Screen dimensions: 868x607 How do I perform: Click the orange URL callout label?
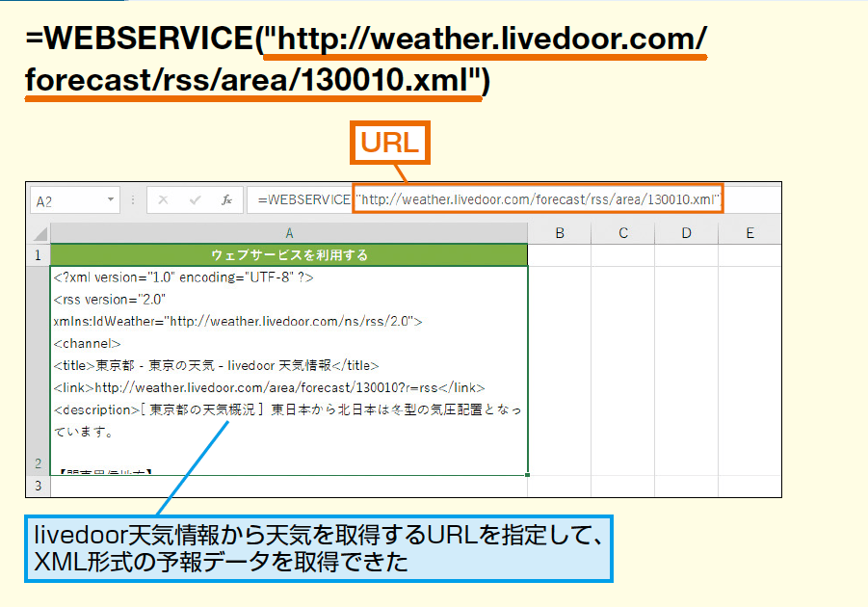(x=392, y=143)
